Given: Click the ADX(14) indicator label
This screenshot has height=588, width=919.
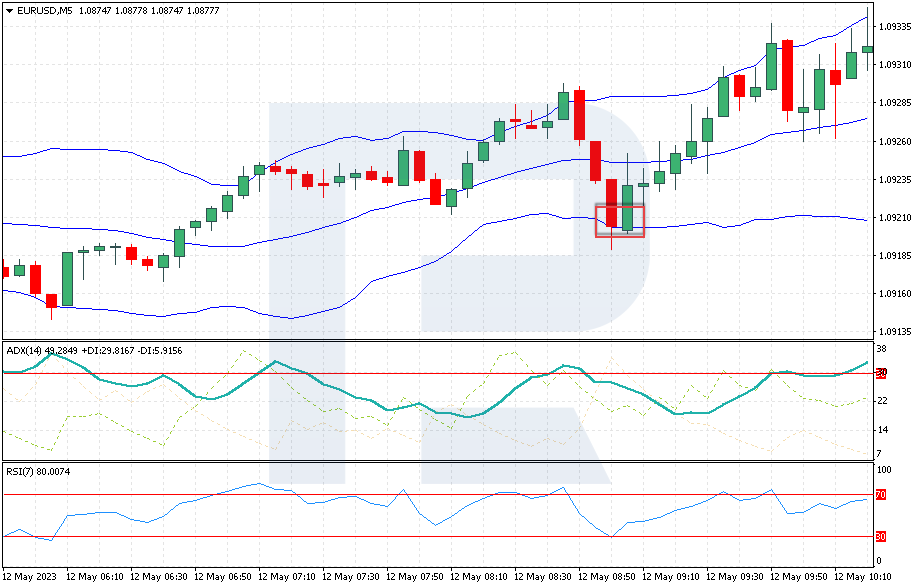Looking at the screenshot, I should [x=23, y=351].
